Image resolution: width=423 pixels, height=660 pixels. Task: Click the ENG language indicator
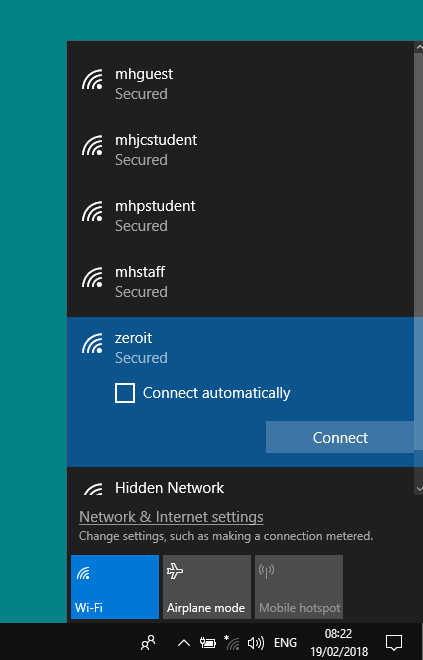coord(285,643)
